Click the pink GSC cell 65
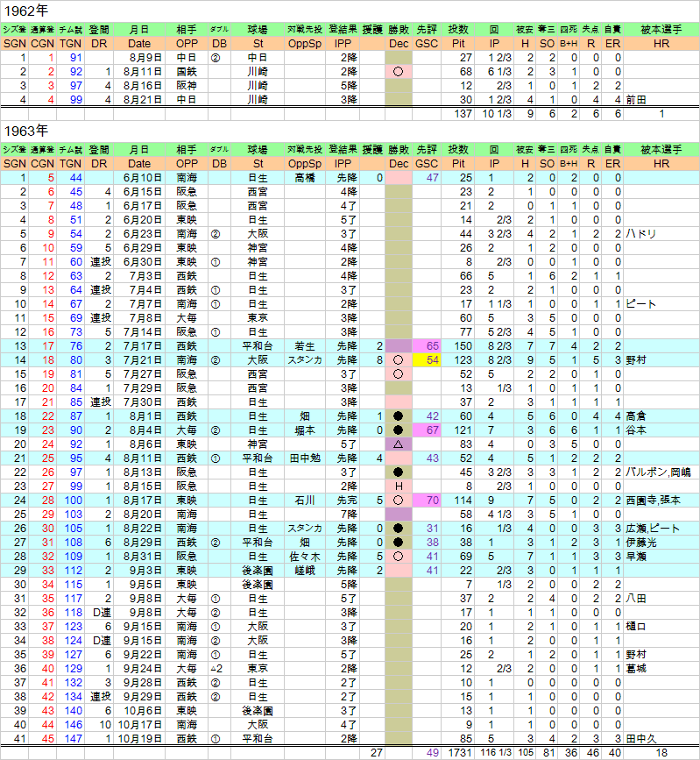 pyautogui.click(x=427, y=346)
